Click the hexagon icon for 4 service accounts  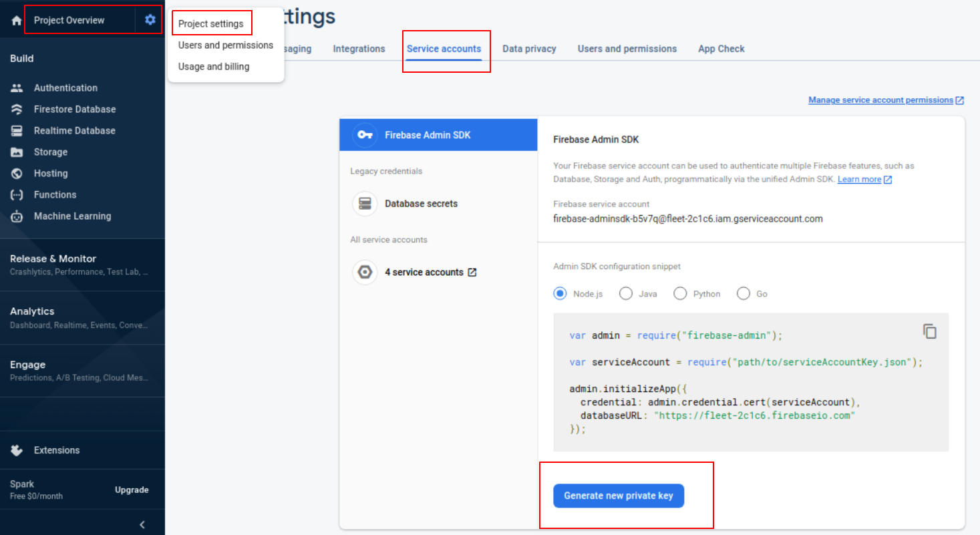pyautogui.click(x=365, y=273)
